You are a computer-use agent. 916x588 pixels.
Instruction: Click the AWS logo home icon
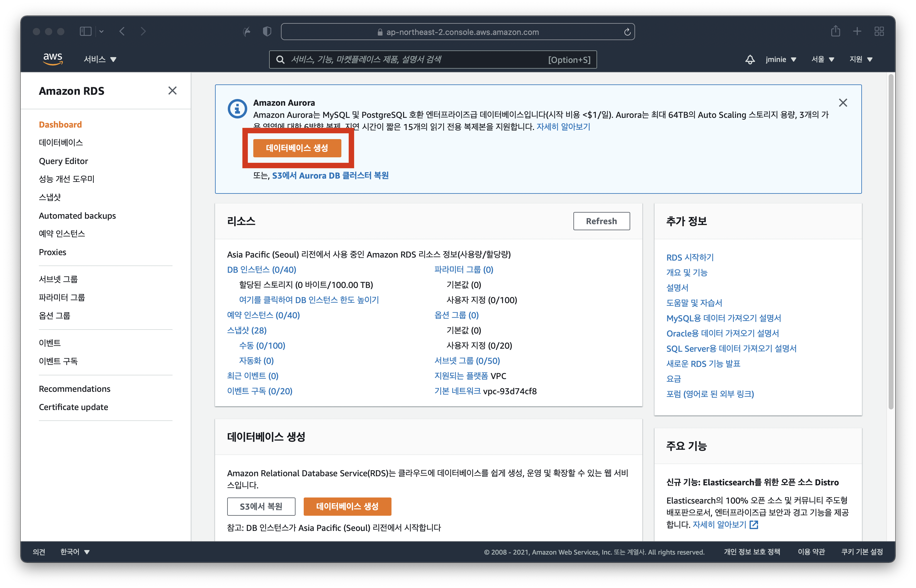coord(53,59)
